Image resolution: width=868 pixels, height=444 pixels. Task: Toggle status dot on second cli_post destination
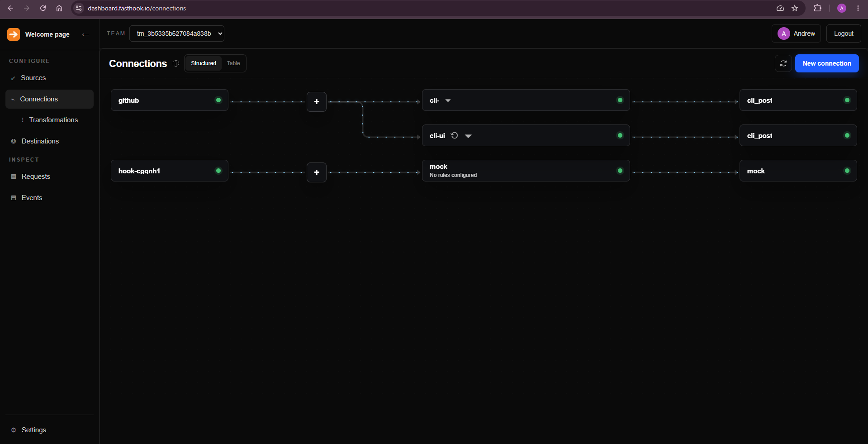tap(847, 135)
